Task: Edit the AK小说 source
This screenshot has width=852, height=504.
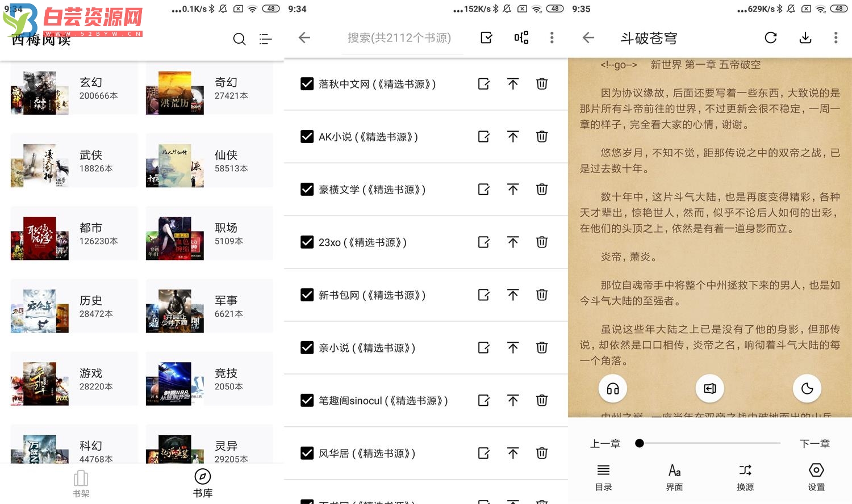Action: [484, 137]
